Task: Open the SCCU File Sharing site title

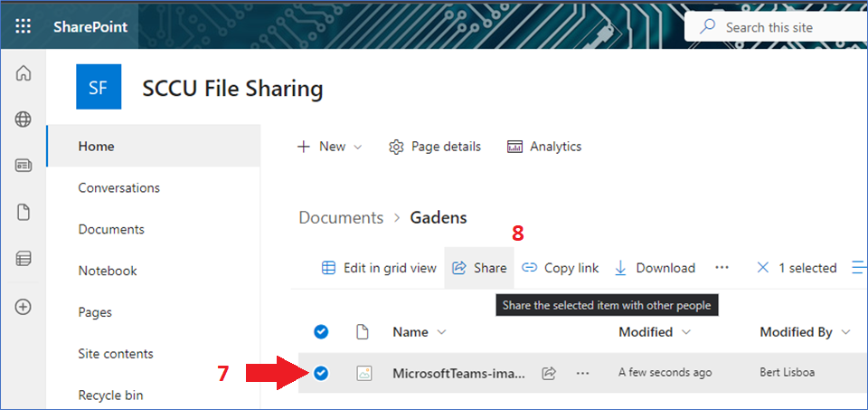Action: [x=232, y=88]
